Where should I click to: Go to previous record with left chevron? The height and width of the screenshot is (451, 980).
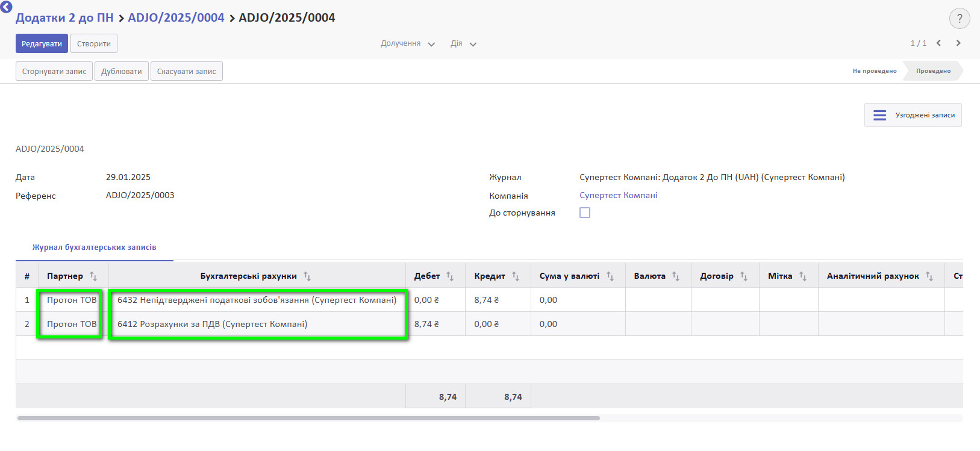coord(938,43)
